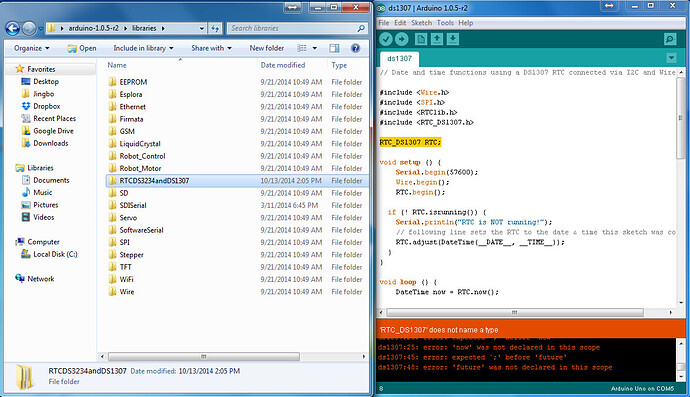690x397 pixels.
Task: Click the Search libraries field
Action: coord(297,28)
